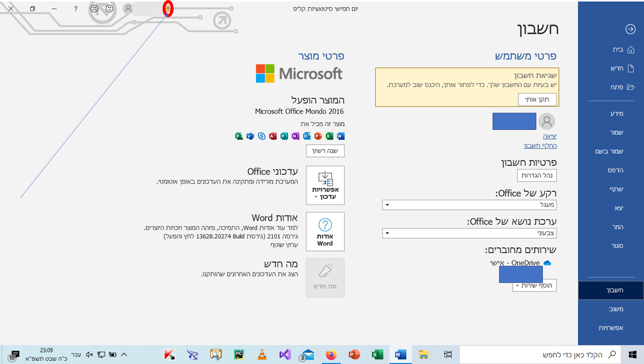Image resolution: width=644 pixels, height=364 pixels.
Task: Click the Access product icon
Action: 273,136
